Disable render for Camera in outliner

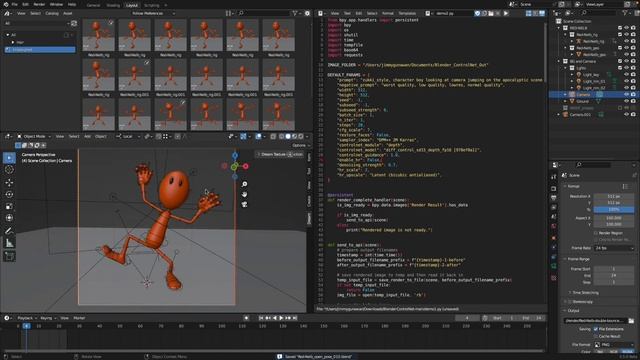(x=633, y=94)
